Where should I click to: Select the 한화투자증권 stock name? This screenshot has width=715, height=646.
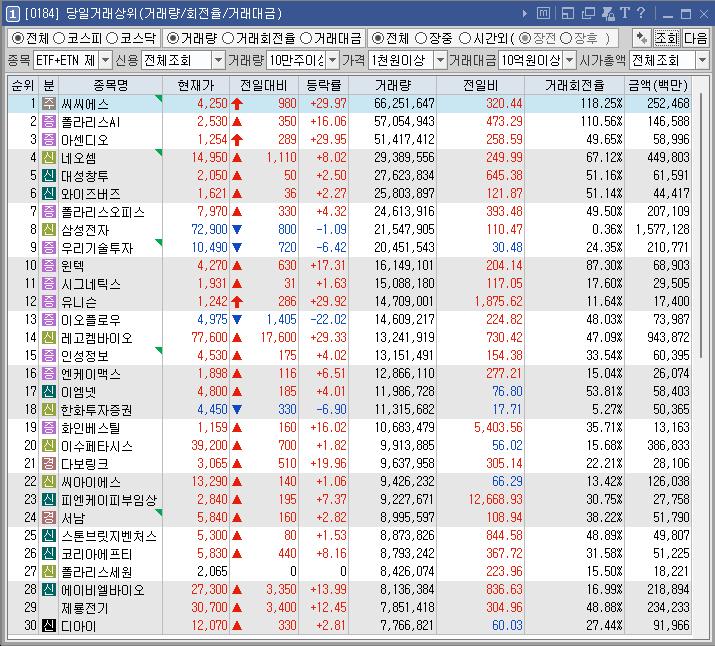click(x=97, y=410)
